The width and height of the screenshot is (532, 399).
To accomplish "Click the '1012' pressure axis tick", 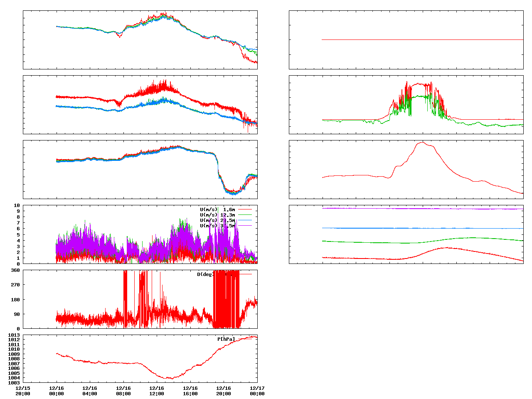I will (14, 340).
